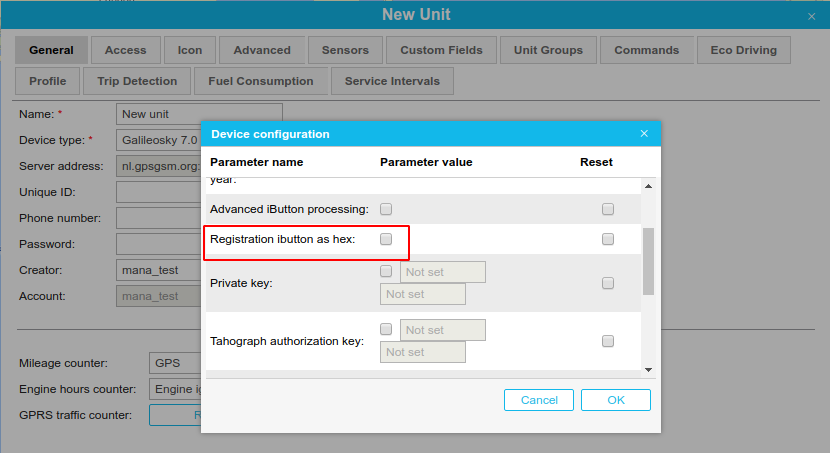Check Reset box for Tahograph authorization key
This screenshot has width=830, height=453.
coord(607,341)
